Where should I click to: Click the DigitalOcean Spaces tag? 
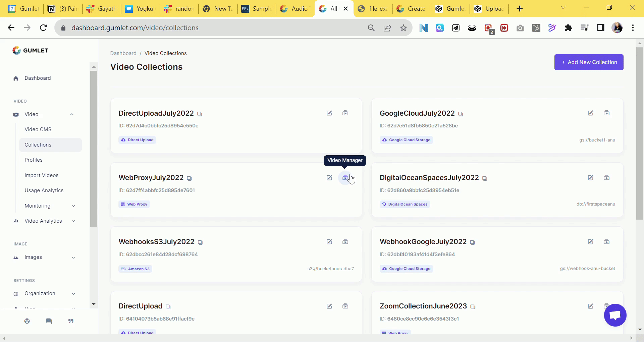point(405,204)
